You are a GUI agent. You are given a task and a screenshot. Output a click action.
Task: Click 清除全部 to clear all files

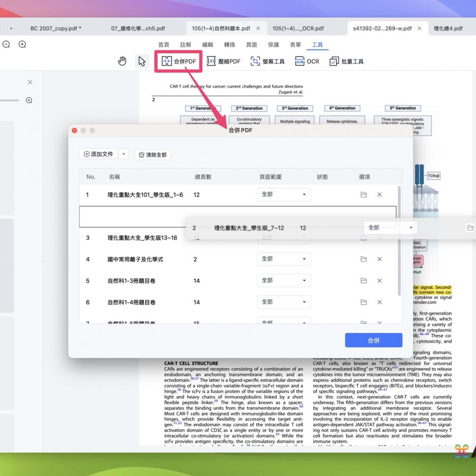(153, 155)
